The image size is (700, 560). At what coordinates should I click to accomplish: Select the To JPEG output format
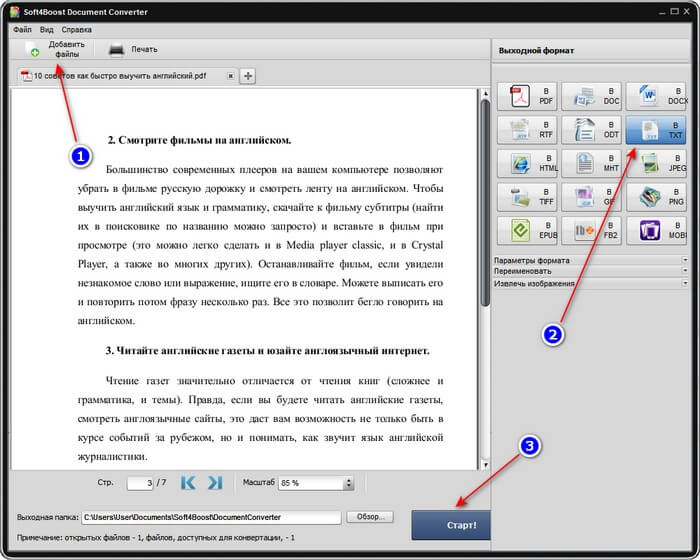657,163
